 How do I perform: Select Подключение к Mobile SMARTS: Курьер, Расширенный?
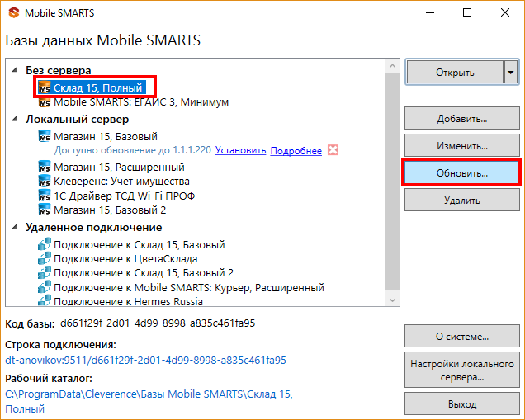point(189,287)
